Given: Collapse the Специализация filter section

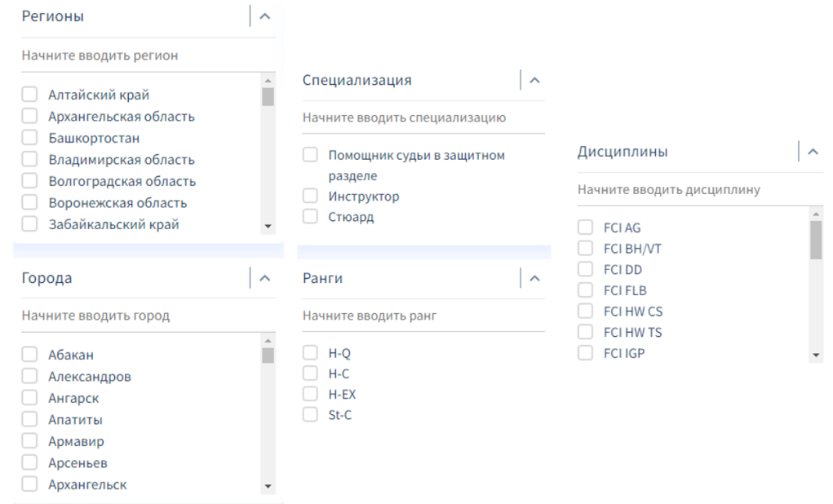Looking at the screenshot, I should click(x=534, y=81).
